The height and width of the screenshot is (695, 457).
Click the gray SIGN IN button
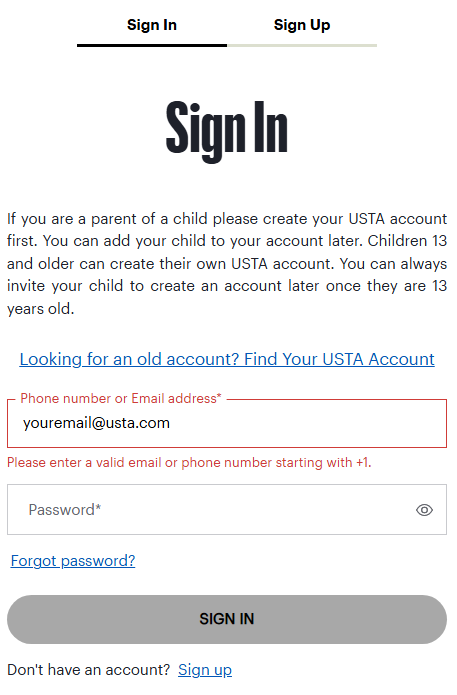227,619
